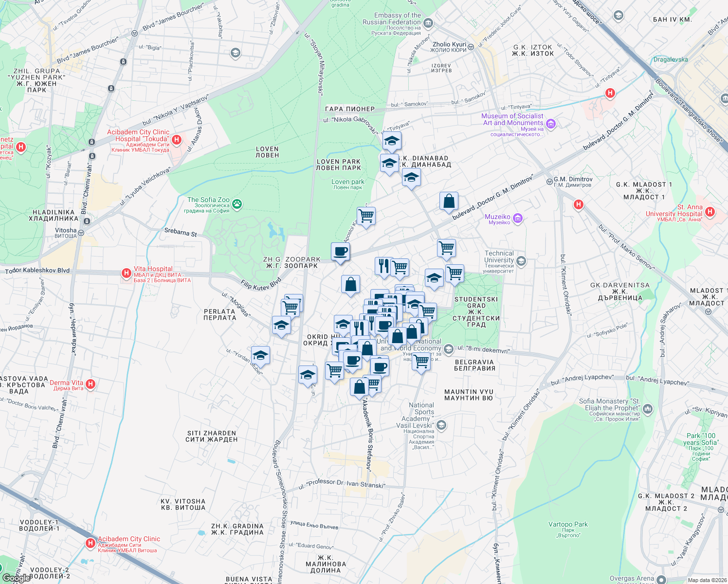Open the supermarket marker by Filip Kutev Blvd
Image resolution: width=728 pixels, height=584 pixels.
(291, 309)
